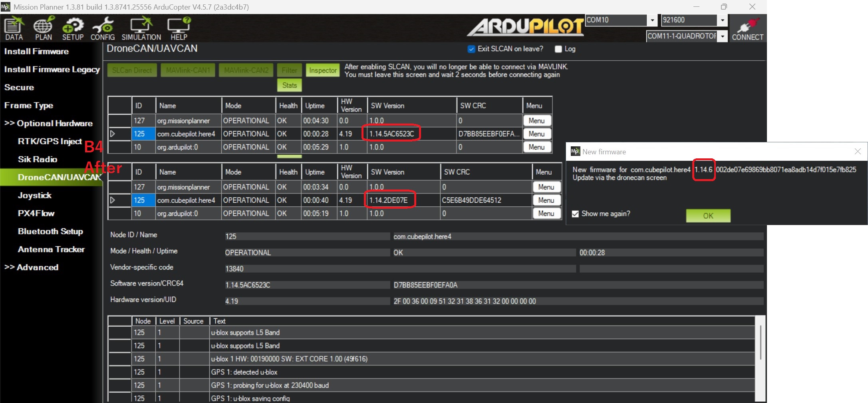Expand the Advanced section
Screen dimensions: 868x403
(31, 267)
